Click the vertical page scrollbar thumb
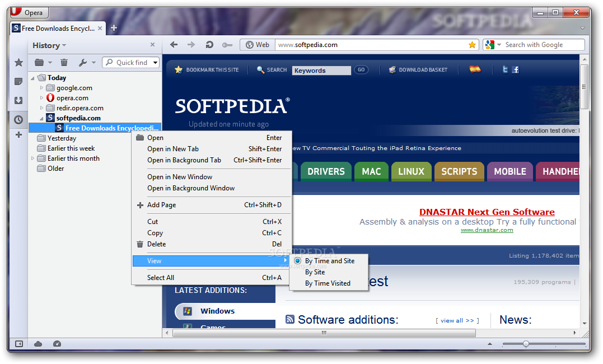This screenshot has width=603, height=364. click(584, 87)
